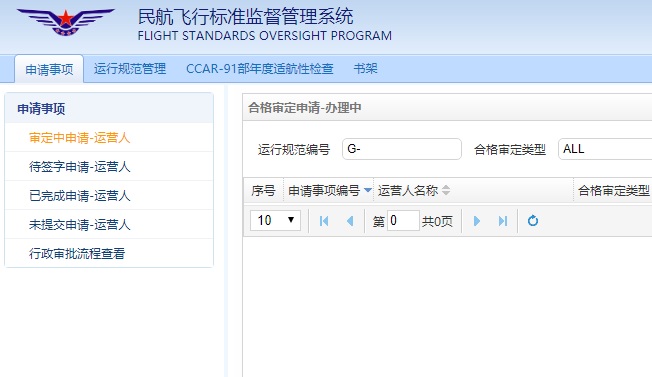This screenshot has width=652, height=377.
Task: Open 行政审批流程查看 in sidebar
Action: click(x=109, y=253)
